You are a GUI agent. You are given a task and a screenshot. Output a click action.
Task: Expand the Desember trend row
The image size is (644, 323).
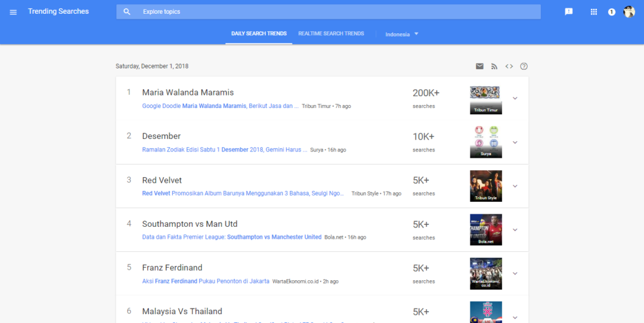click(x=515, y=143)
